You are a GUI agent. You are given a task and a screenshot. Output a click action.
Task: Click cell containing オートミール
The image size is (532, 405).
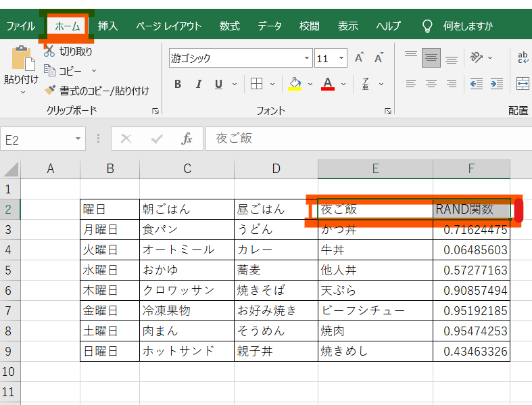(x=187, y=250)
